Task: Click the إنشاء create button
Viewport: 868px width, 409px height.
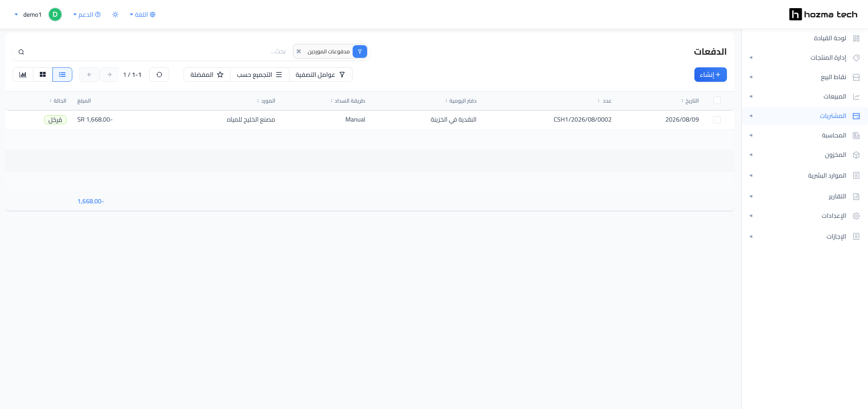Action: point(710,75)
